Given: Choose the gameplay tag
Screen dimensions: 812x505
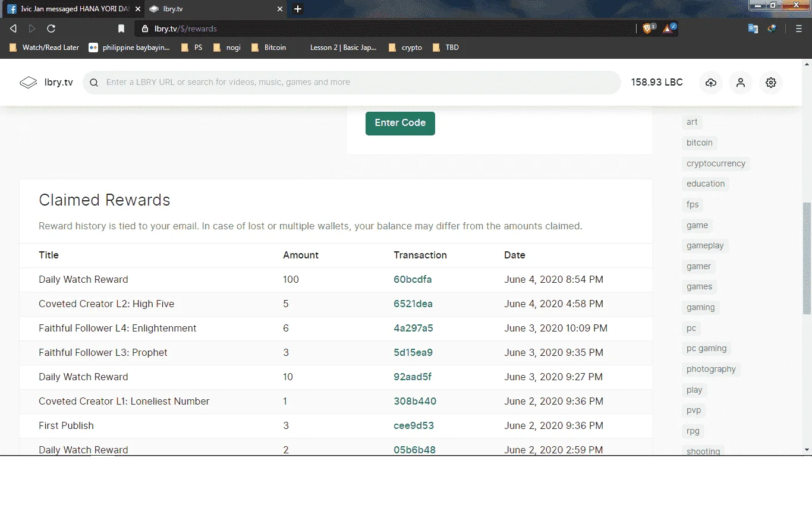Looking at the screenshot, I should click(x=705, y=245).
